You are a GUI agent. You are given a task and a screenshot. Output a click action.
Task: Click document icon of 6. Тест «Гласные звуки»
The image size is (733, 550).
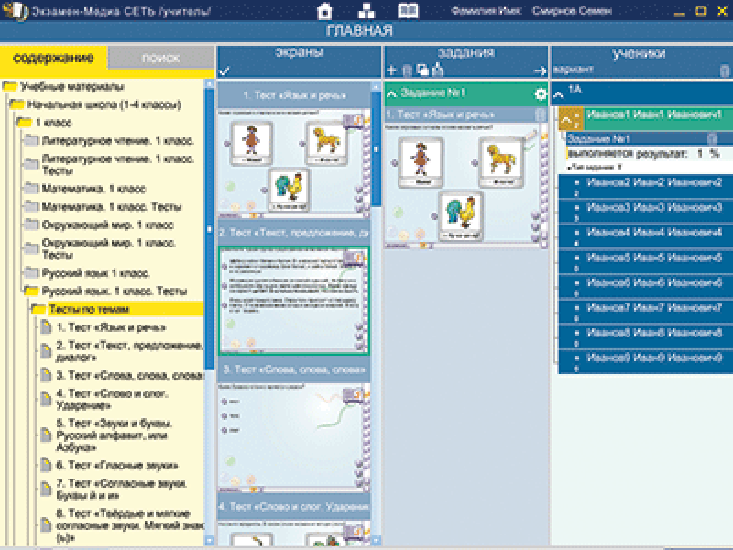click(x=46, y=465)
